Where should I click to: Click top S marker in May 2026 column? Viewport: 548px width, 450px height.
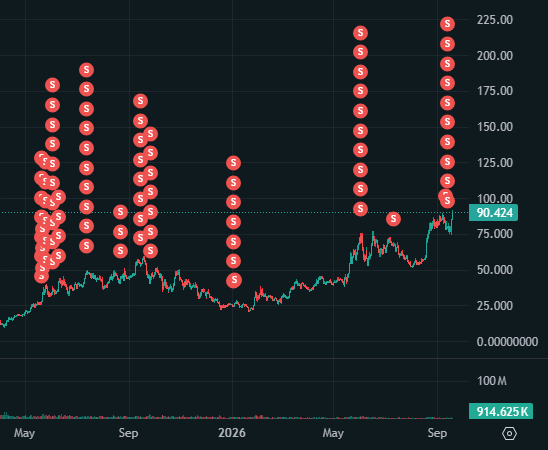point(360,33)
